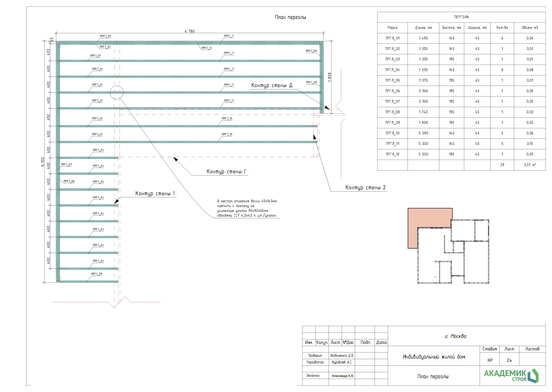The width and height of the screenshot is (552, 392).
Task: Click the 'Контур стены Д' callout label
Action: tap(272, 85)
